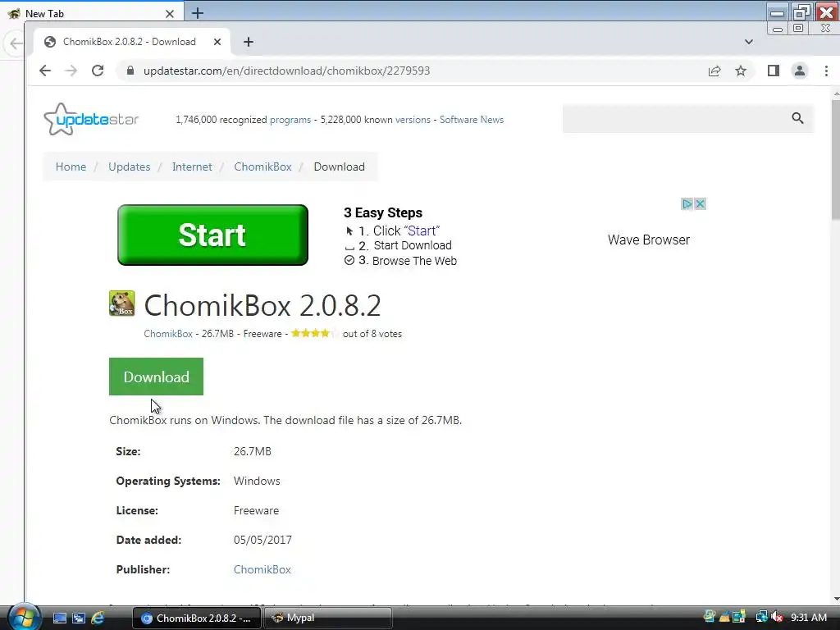The width and height of the screenshot is (840, 630).
Task: Click the network tray icon
Action: pos(760,617)
